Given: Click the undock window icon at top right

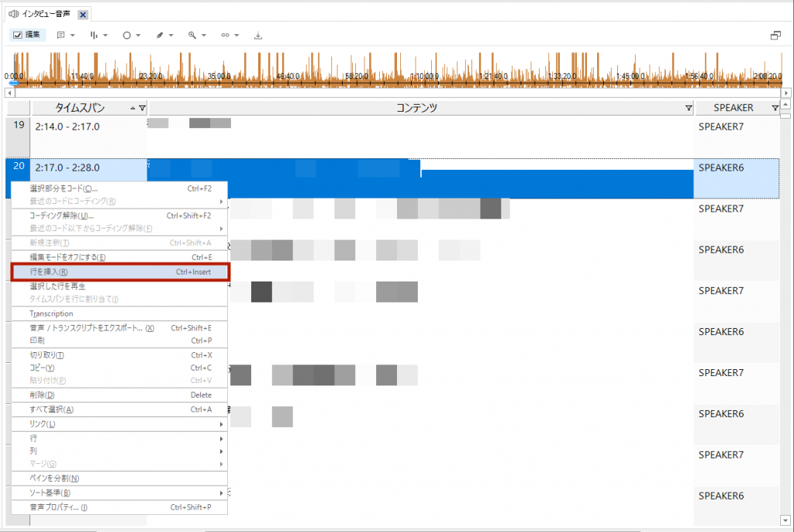Looking at the screenshot, I should point(775,36).
